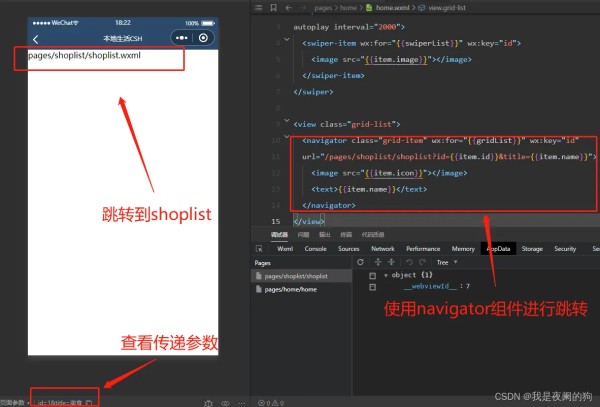Click the home.wxml file icon in breadcrumb
Viewport: 600px width, 407px height.
[369, 8]
